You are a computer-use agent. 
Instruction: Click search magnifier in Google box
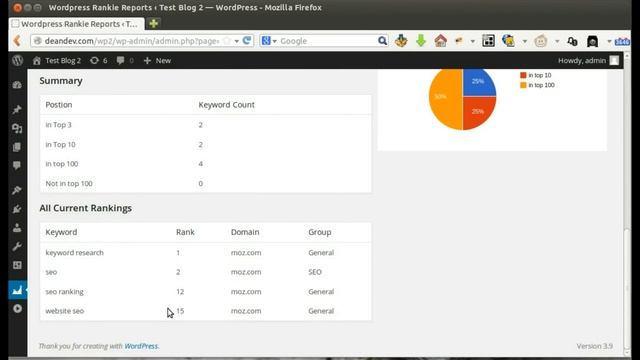tap(382, 41)
